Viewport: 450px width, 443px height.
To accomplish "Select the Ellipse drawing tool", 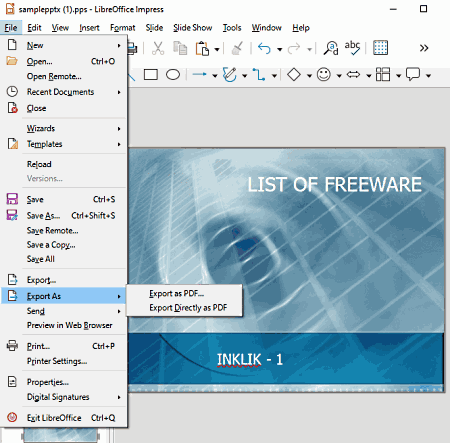I will coord(173,75).
